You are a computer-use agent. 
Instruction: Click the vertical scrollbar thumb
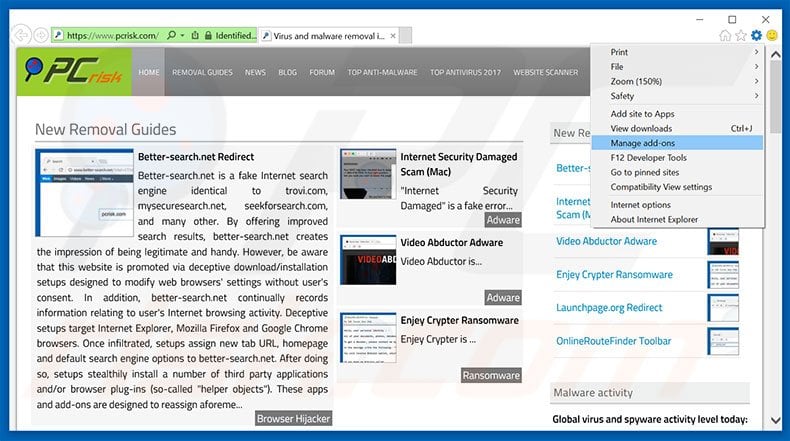(775, 97)
